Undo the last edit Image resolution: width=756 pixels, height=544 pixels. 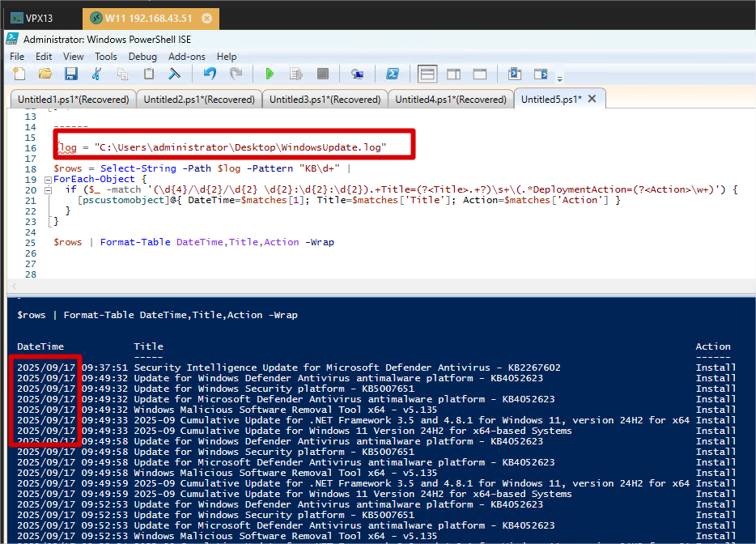pos(210,74)
